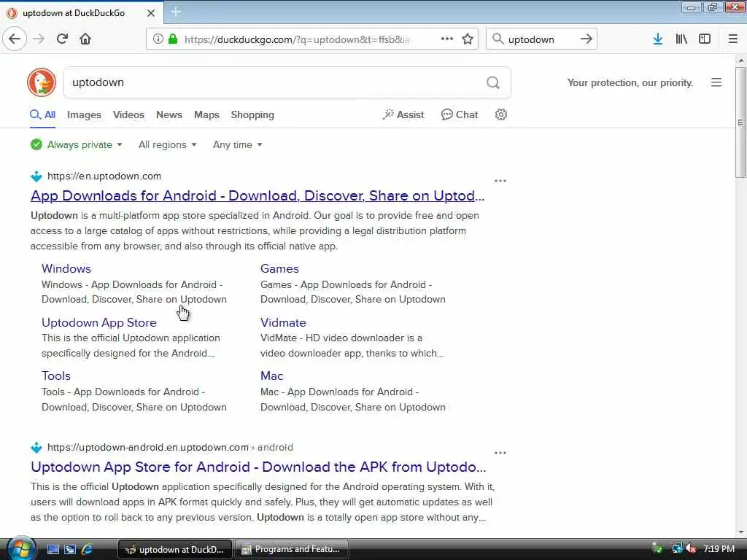Click the 7:19 PM taskbar clock

pos(719,549)
